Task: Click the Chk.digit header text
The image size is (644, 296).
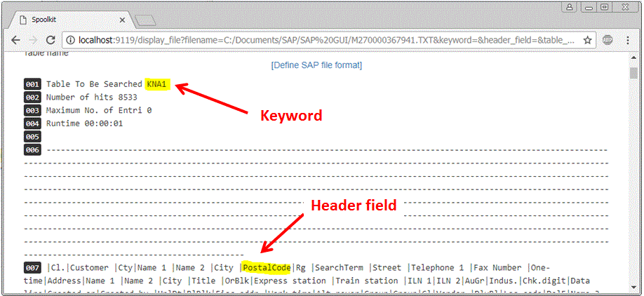Action: tap(544, 281)
